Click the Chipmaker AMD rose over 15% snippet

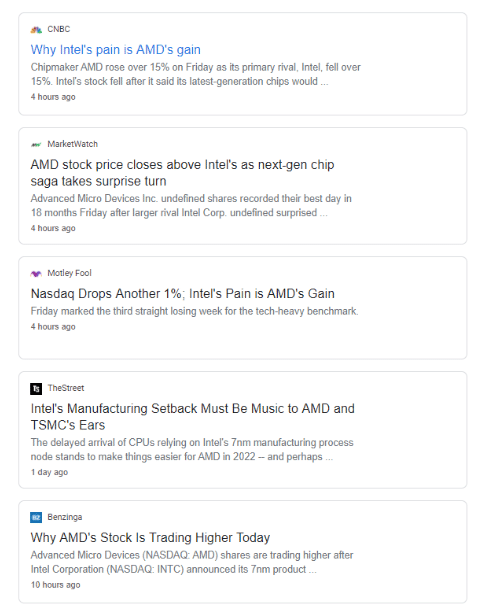pyautogui.click(x=195, y=74)
